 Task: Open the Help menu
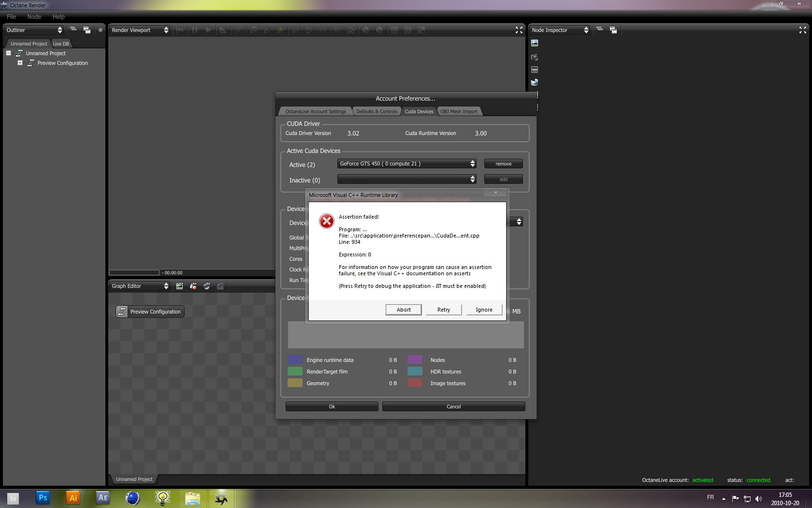[58, 16]
